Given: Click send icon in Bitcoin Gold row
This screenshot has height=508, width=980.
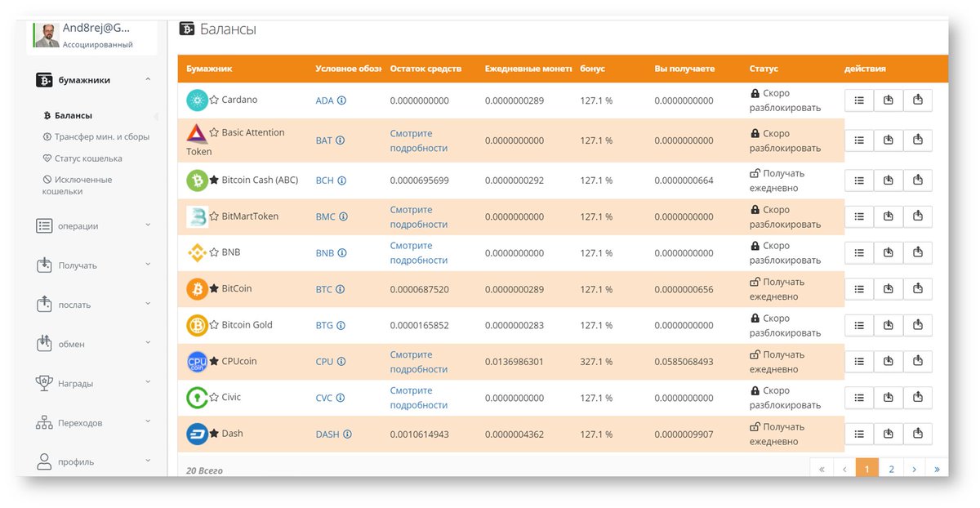Looking at the screenshot, I should click(918, 325).
